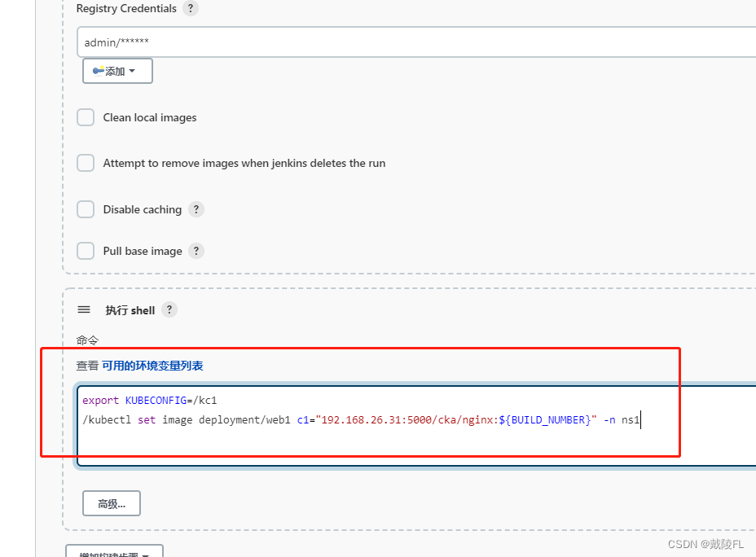
Task: Enable Pull base image option
Action: (86, 251)
